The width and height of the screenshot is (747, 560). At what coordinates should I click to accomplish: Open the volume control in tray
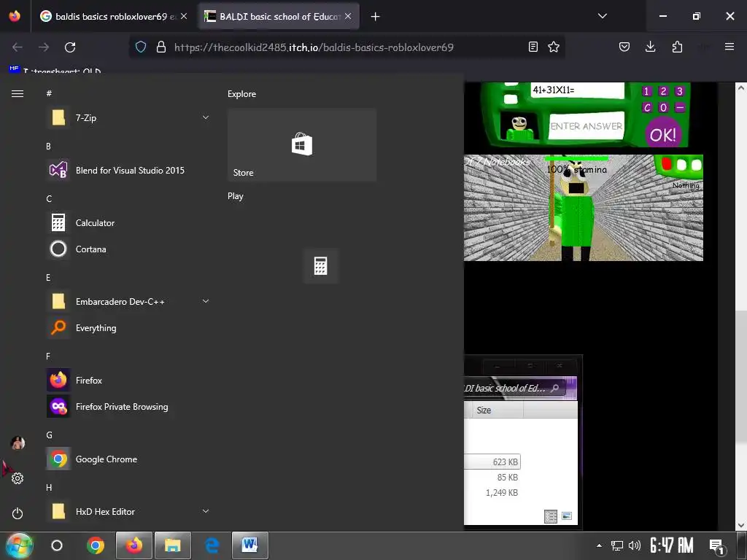tap(634, 545)
